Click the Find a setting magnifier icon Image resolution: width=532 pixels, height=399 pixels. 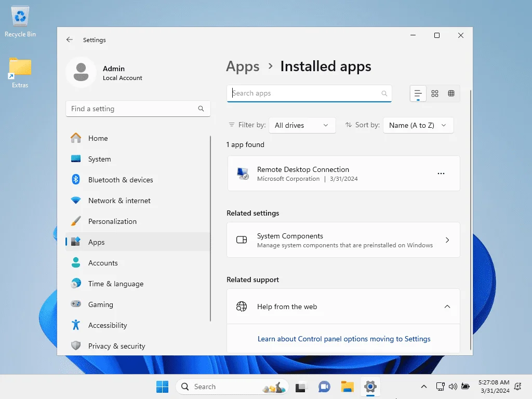coord(201,109)
